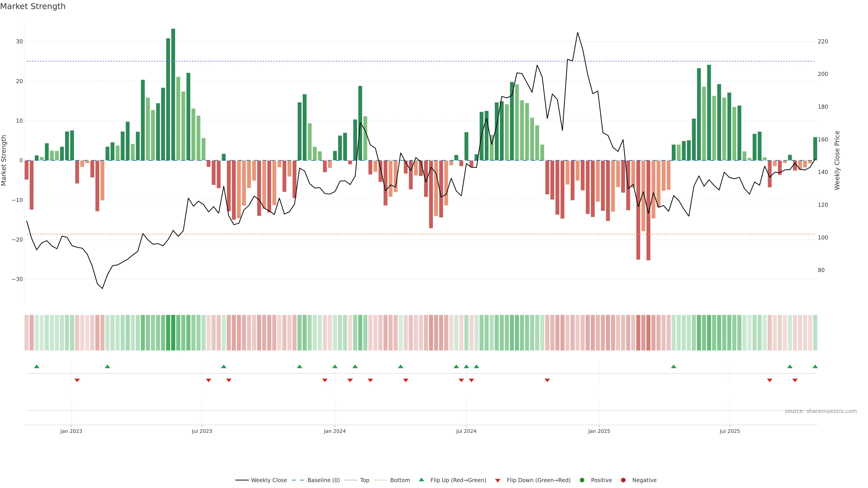This screenshot has width=868, height=488.
Task: Click the Negative red circle legend icon
Action: [x=623, y=480]
